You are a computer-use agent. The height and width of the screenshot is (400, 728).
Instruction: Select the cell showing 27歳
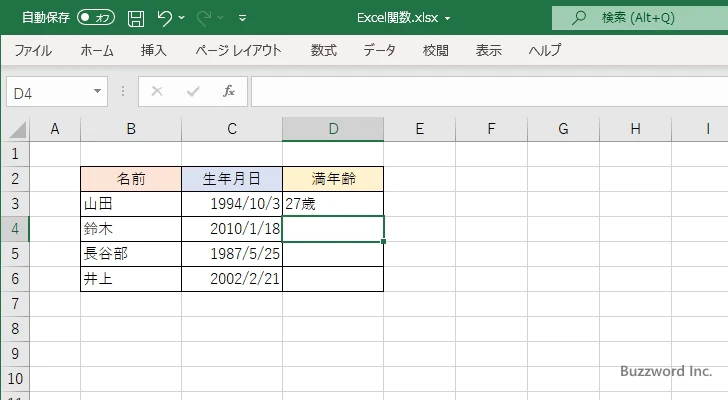tap(333, 204)
